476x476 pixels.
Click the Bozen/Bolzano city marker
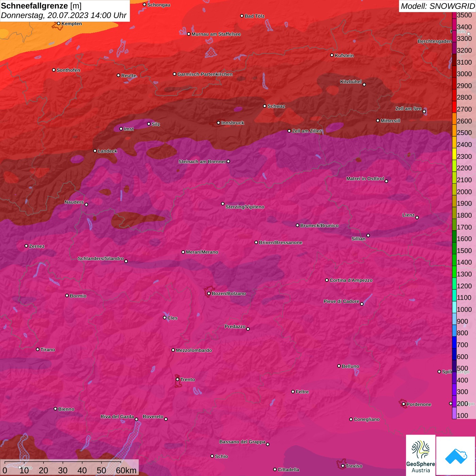tap(209, 293)
